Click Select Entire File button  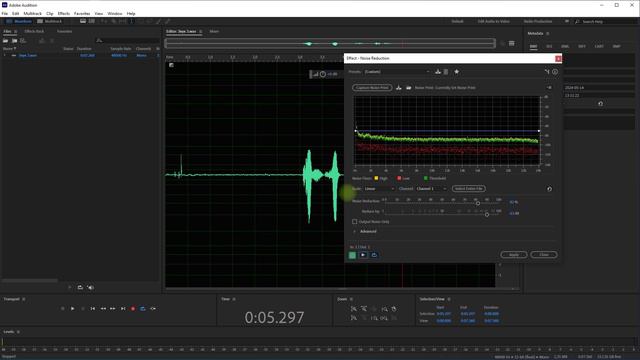click(469, 189)
